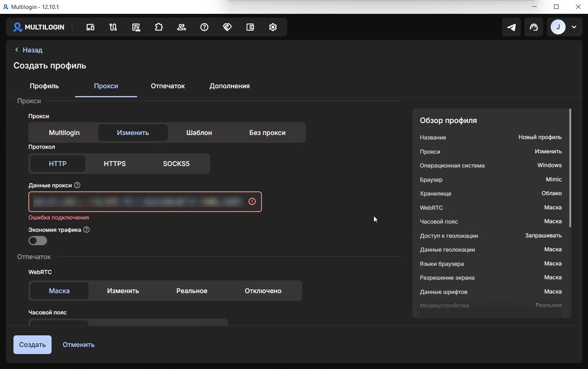Set WebRTC to Изменить
Viewport: 588px width, 369px height.
coord(123,291)
